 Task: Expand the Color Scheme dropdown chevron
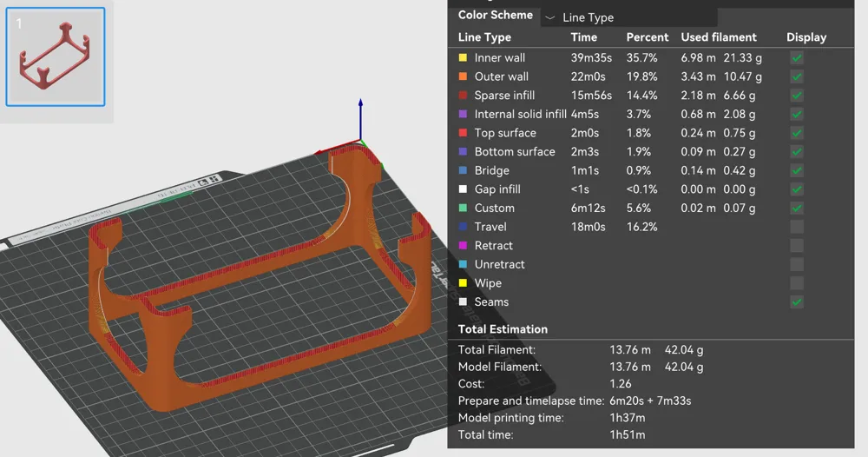click(x=549, y=17)
